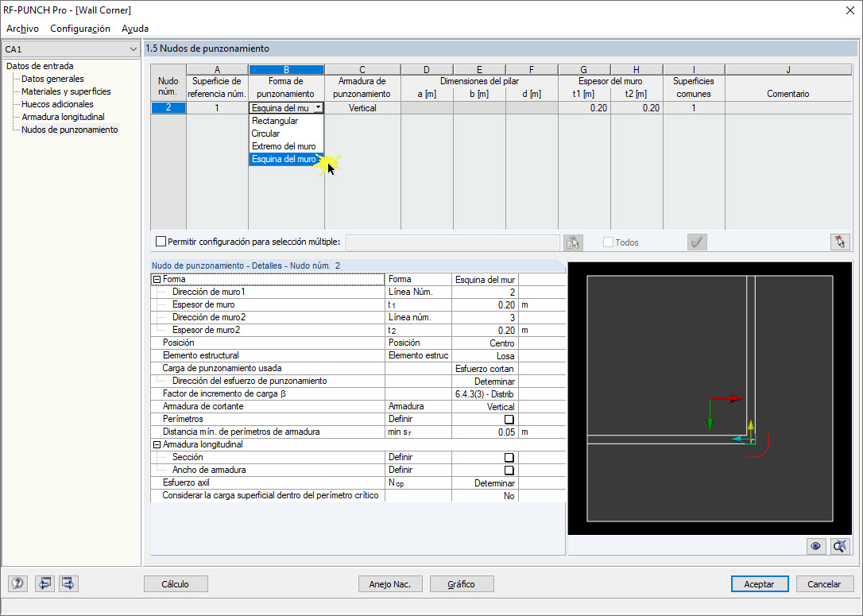
Task: Click Dirección de muro2 line value 3
Action: (x=485, y=318)
